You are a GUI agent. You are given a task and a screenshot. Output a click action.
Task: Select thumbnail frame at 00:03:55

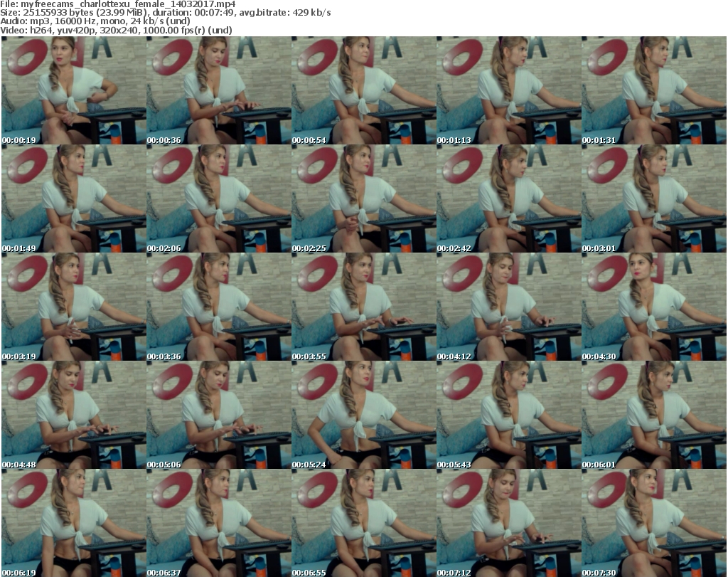coord(363,307)
